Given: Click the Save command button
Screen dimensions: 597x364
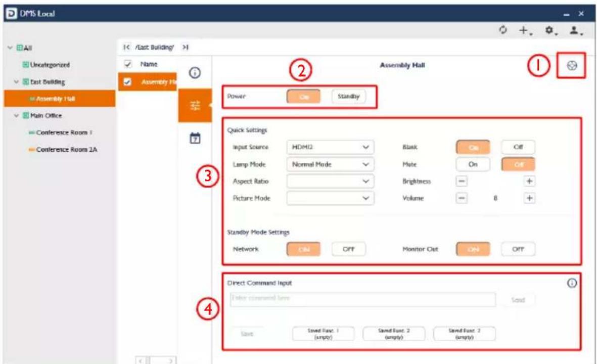Looking at the screenshot, I should click(247, 334).
